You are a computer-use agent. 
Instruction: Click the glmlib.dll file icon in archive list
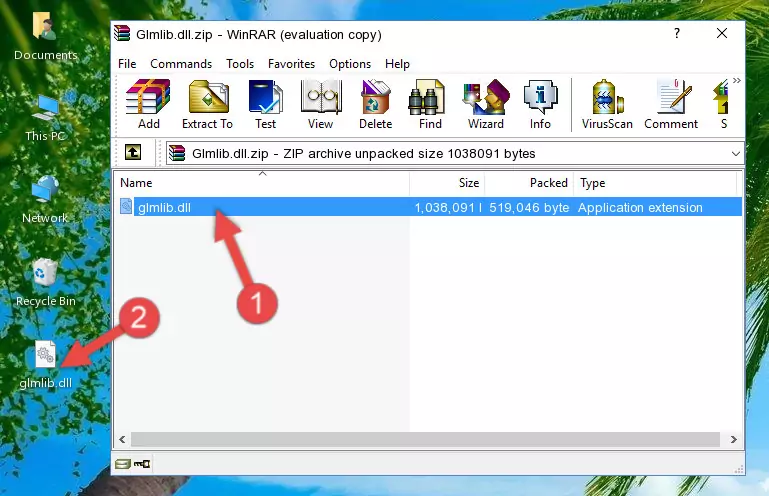point(126,207)
